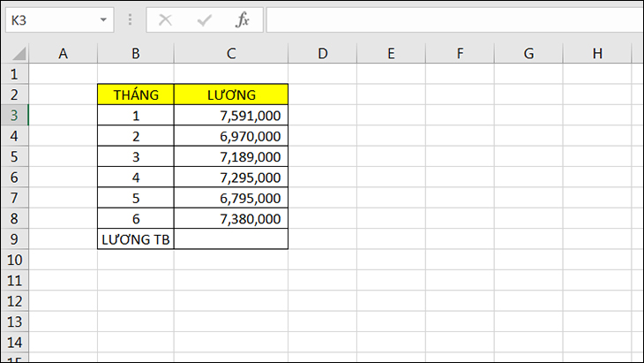Select row 6 header
The image size is (644, 363).
[x=15, y=178]
